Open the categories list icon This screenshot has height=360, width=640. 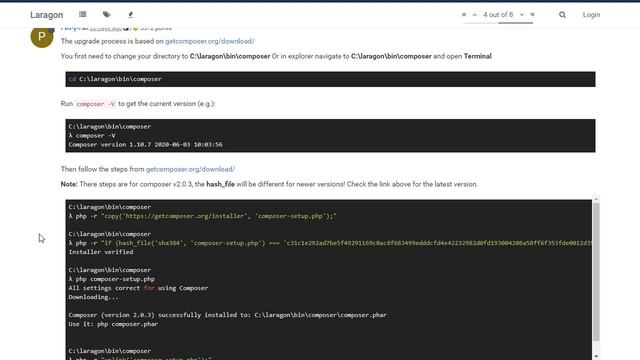(x=82, y=14)
